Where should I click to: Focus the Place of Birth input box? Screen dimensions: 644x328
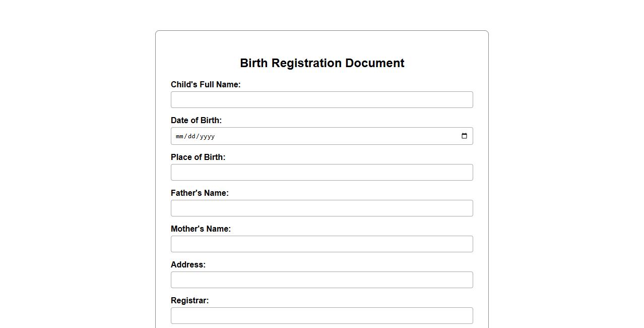click(x=321, y=173)
